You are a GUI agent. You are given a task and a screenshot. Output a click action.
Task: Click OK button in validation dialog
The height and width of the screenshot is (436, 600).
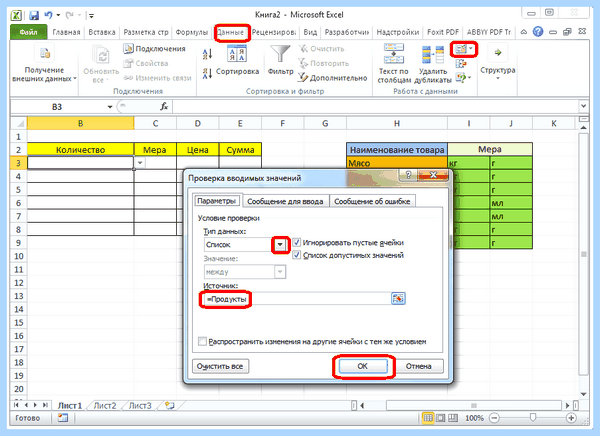(x=362, y=366)
